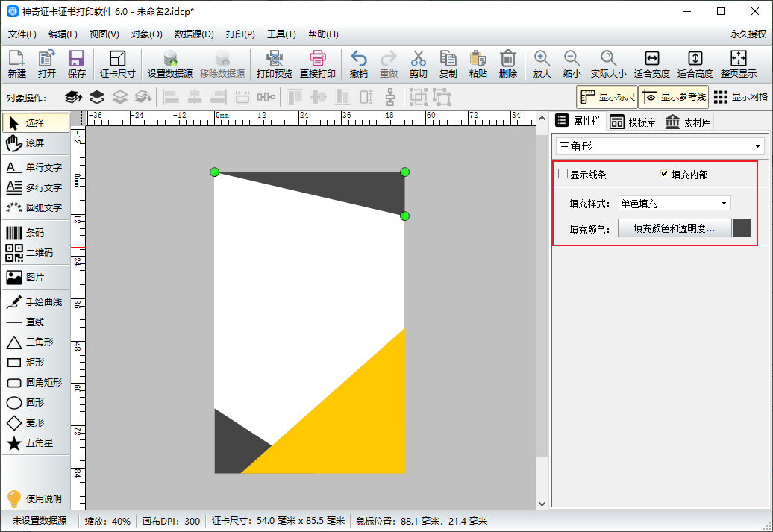
Task: Select the 多行文字 multi-line text tool
Action: pos(36,188)
